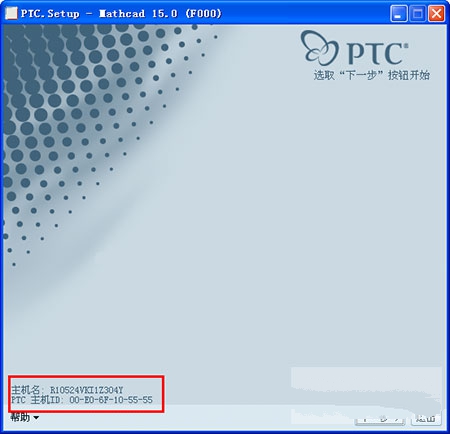Maximize the Mathcad setup window
The image size is (450, 434).
417,13
